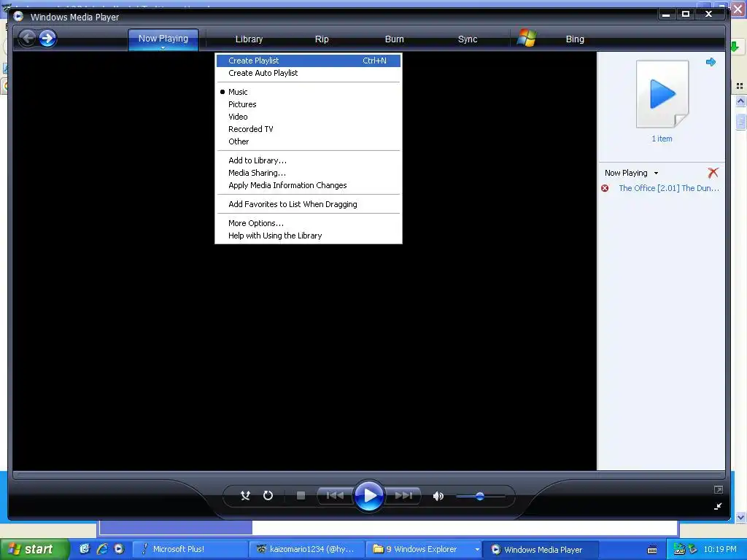Click the seek bar above the controls
The width and height of the screenshot is (747, 560).
(369, 474)
